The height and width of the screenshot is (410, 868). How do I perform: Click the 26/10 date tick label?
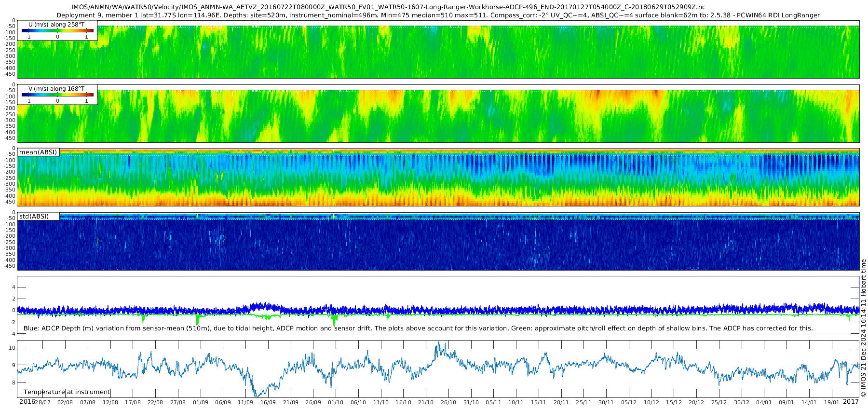click(448, 402)
